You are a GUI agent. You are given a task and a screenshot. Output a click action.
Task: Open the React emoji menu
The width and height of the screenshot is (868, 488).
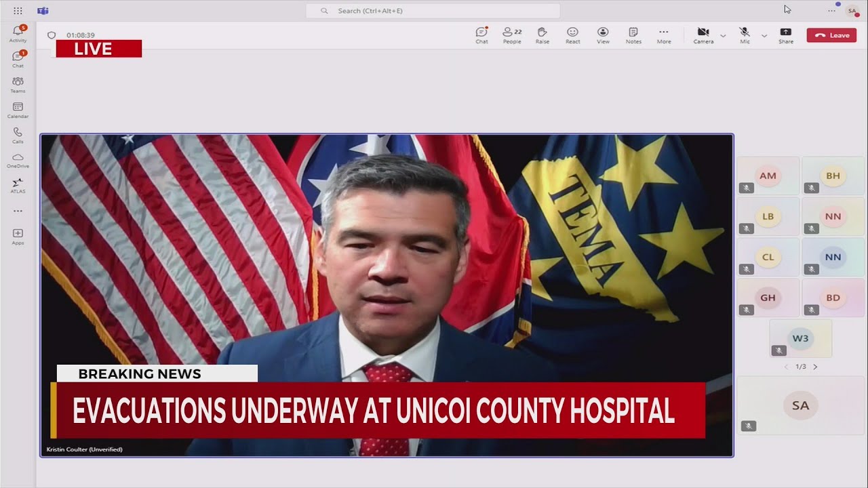point(573,35)
